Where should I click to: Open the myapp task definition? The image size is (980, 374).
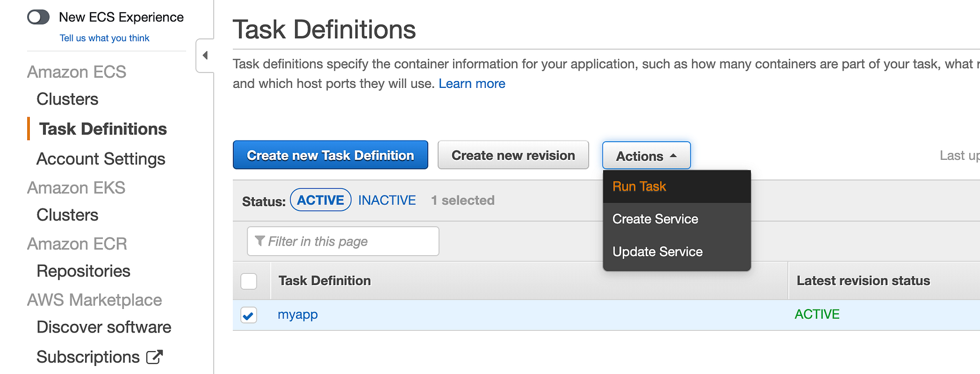click(298, 314)
